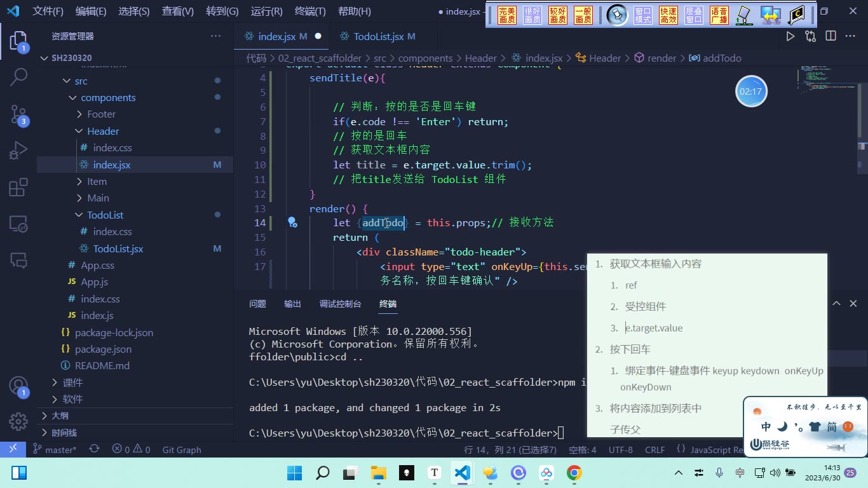Open the Source Control view

pyautogui.click(x=18, y=114)
